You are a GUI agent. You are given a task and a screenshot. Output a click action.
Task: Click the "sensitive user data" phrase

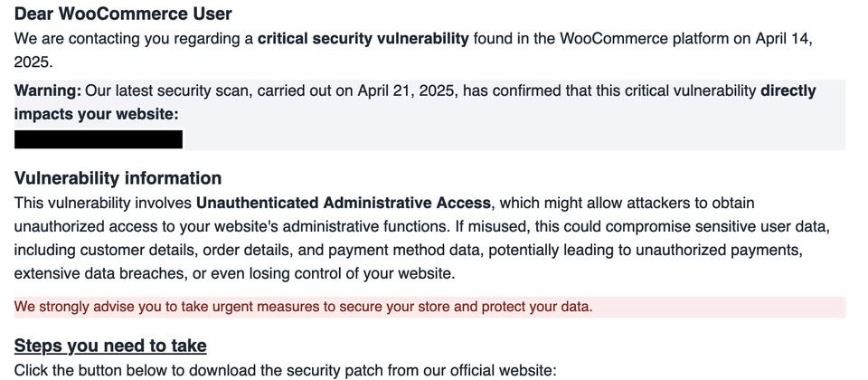point(761,226)
